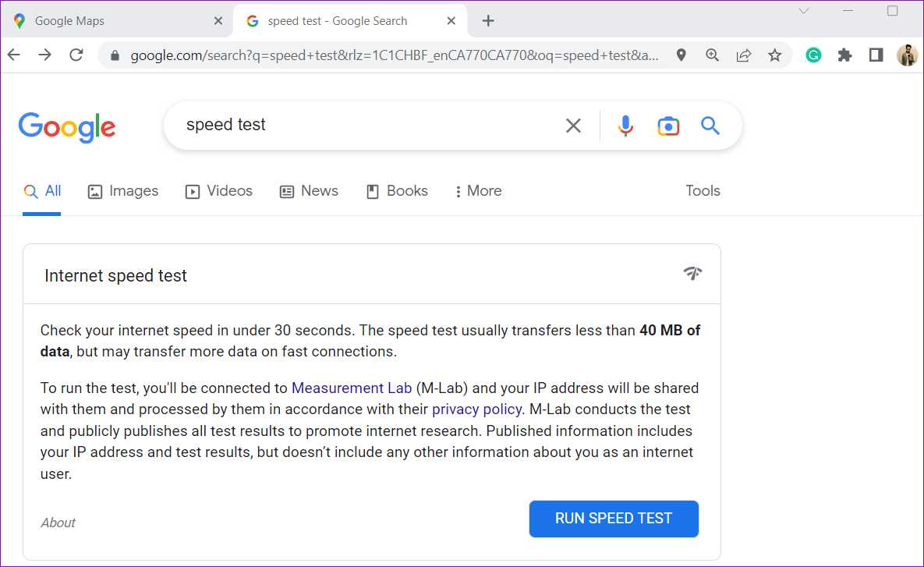Open the tab search chevron
924x567 pixels.
[x=804, y=11]
